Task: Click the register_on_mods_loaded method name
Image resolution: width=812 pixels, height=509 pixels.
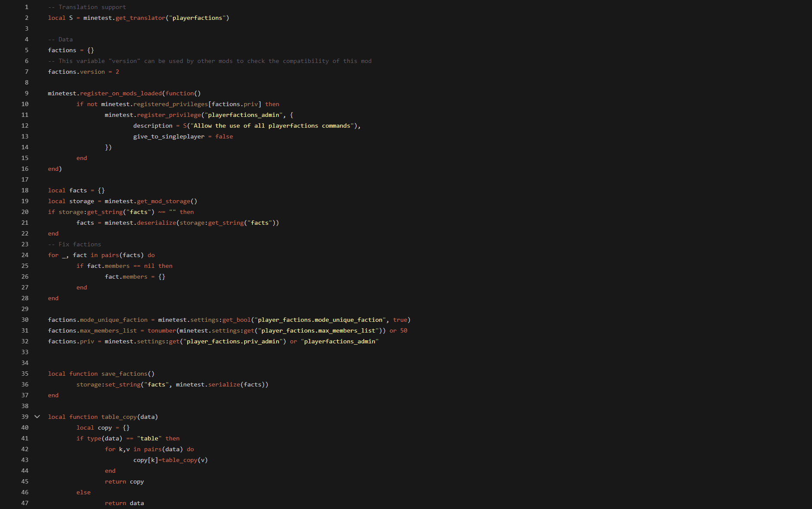Action: pos(121,93)
